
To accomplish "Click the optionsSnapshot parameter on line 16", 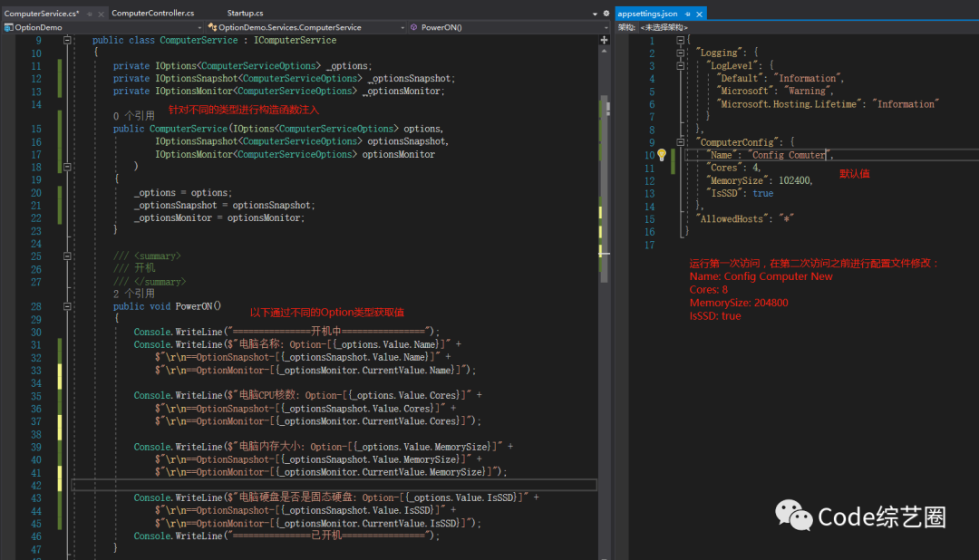I will tap(408, 141).
